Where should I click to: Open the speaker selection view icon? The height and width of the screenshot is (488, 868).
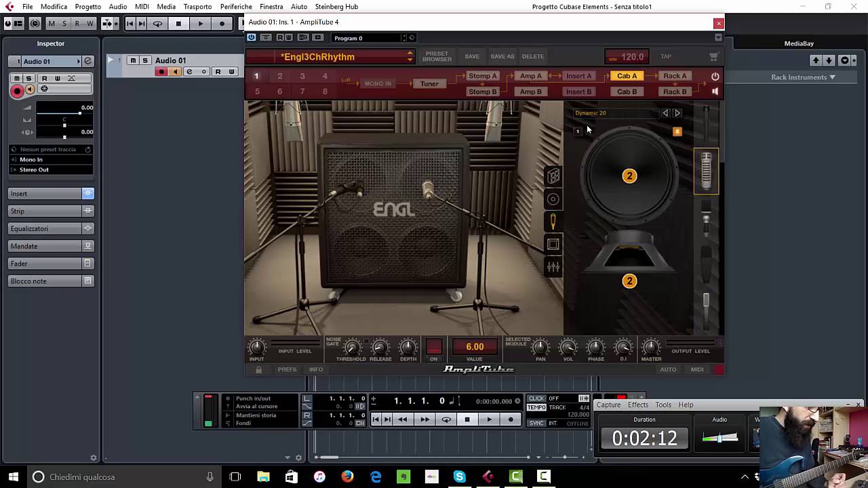pyautogui.click(x=553, y=199)
